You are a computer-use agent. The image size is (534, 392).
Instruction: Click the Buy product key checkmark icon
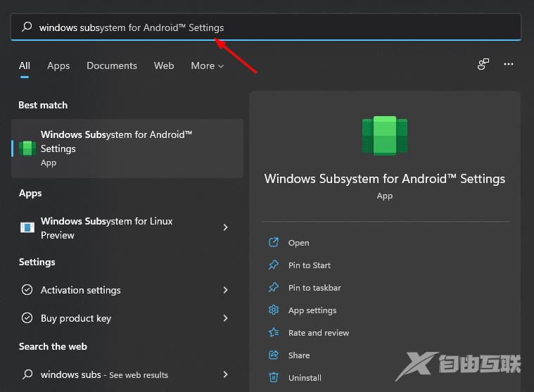27,318
